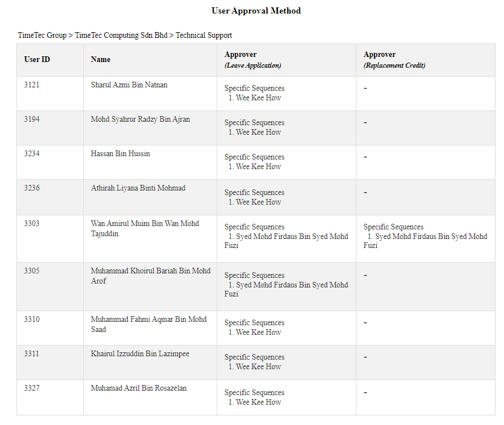Click the Technical Support breadcrumb segment
The height and width of the screenshot is (425, 504).
pos(204,35)
